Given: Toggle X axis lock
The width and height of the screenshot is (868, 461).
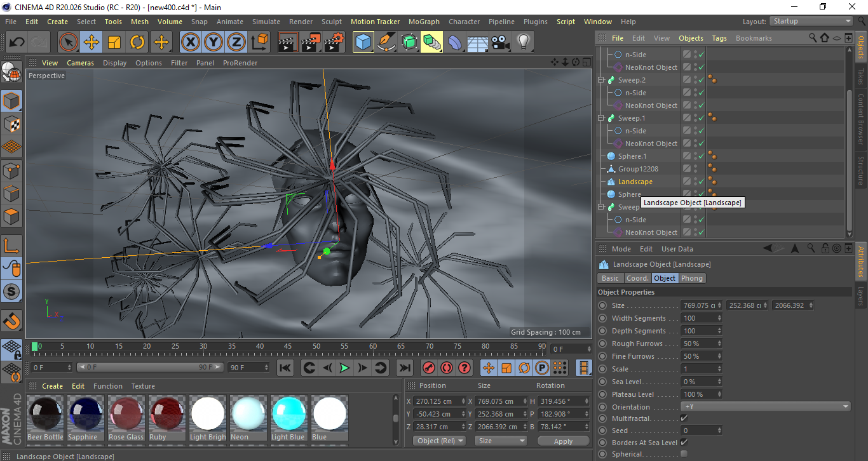Looking at the screenshot, I should 191,43.
